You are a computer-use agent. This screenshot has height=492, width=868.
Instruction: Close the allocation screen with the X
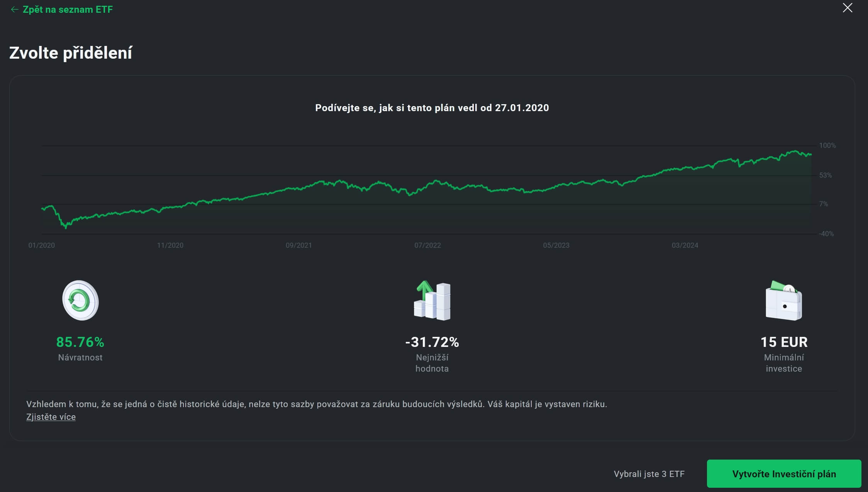[847, 8]
